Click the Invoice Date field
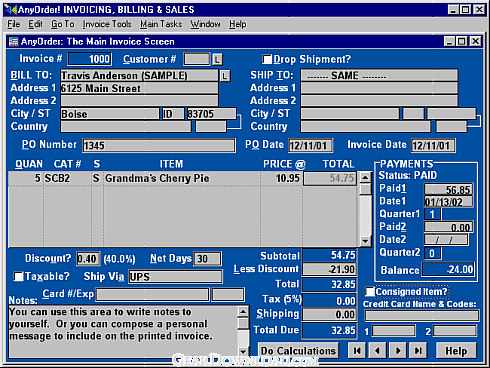 click(x=433, y=146)
